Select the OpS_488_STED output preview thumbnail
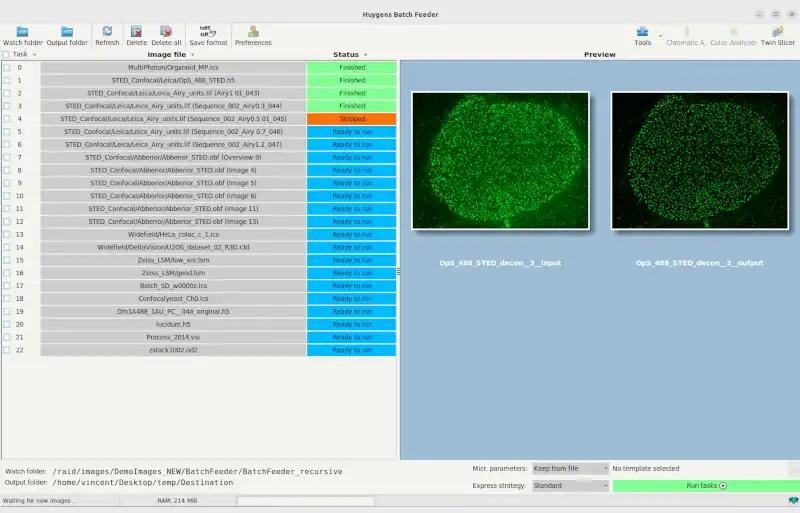The image size is (800, 513). coord(700,161)
